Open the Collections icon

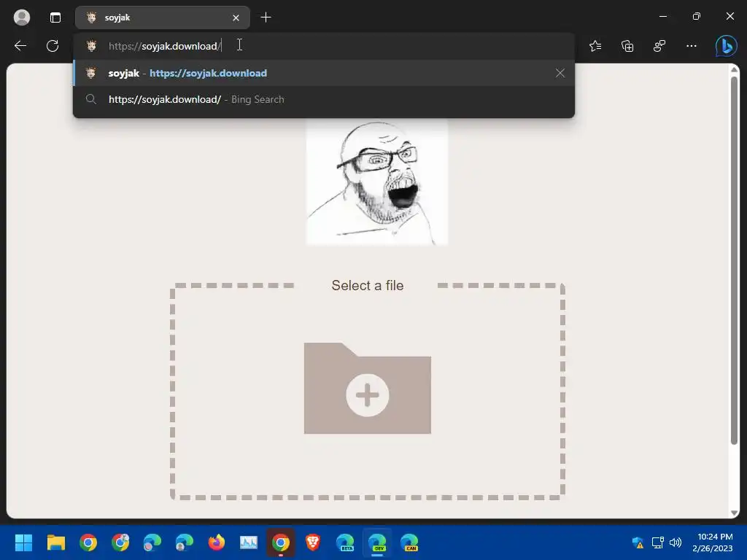pos(627,46)
